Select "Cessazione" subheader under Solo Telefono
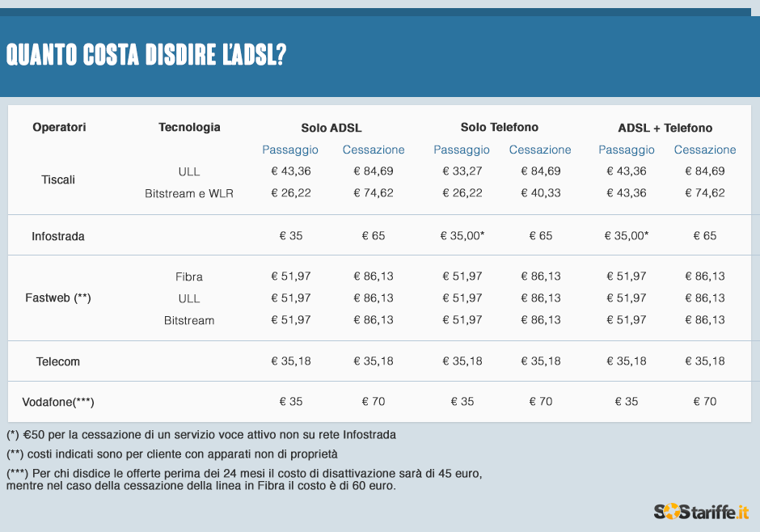 pyautogui.click(x=540, y=150)
